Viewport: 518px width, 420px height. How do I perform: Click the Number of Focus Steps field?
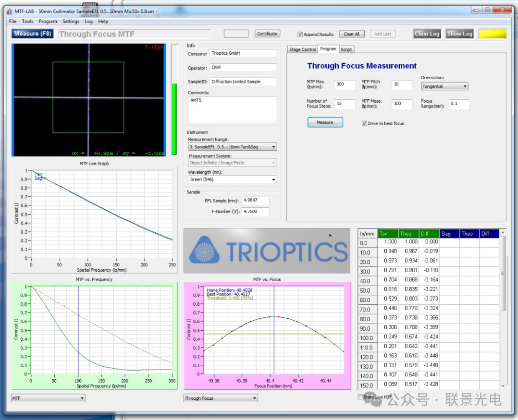pyautogui.click(x=345, y=104)
